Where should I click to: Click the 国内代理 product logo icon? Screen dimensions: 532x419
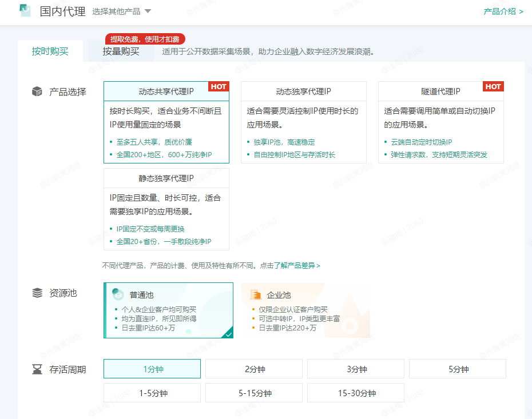pyautogui.click(x=25, y=11)
